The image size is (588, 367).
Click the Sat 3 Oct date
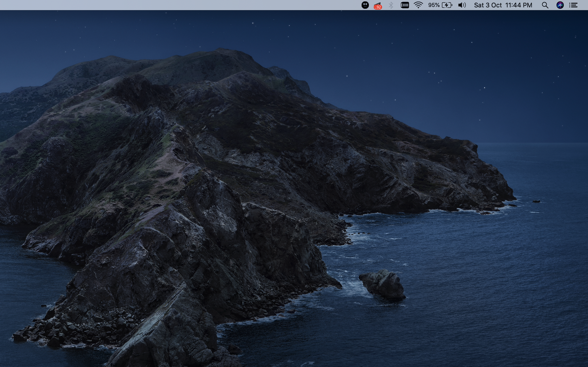[488, 5]
